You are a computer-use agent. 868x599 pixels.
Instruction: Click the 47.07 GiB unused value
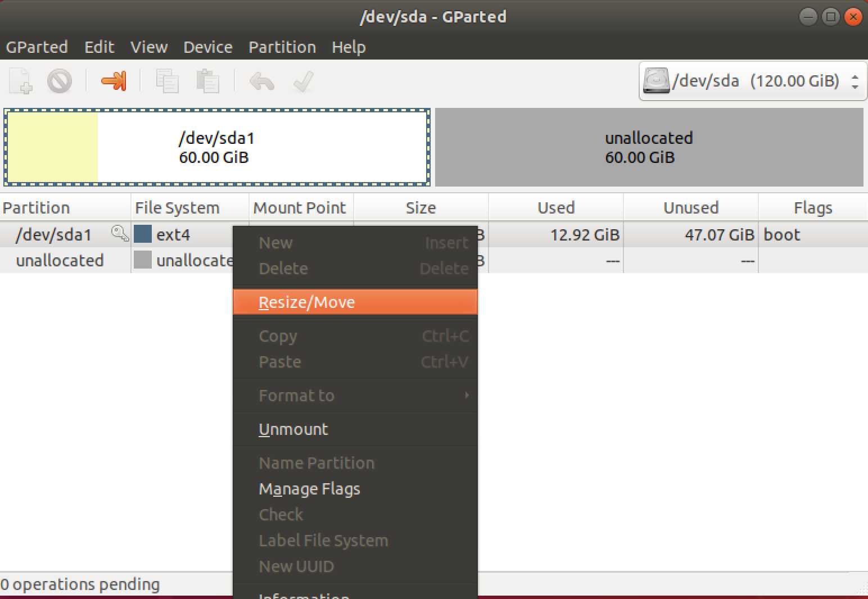719,234
